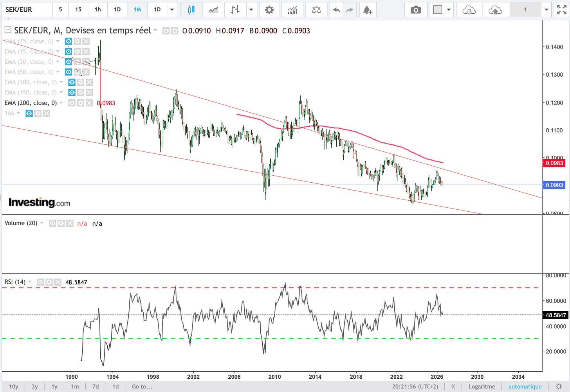Select the 1h interval
The width and height of the screenshot is (570, 392).
pos(97,10)
